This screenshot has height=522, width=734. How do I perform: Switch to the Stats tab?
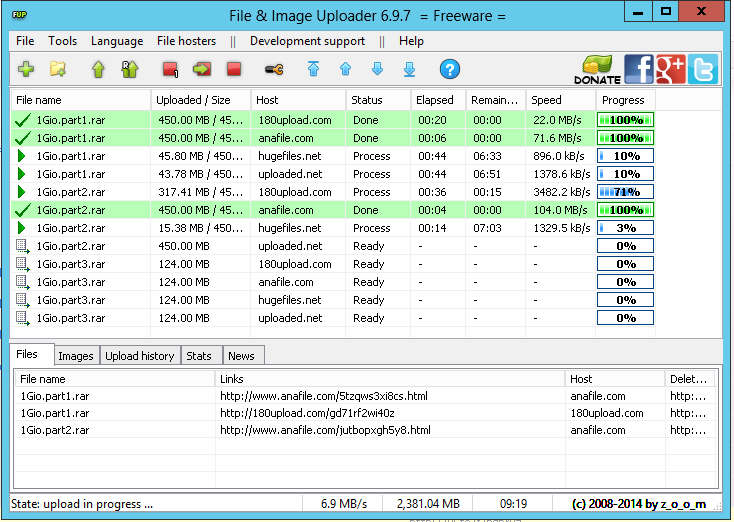tap(199, 356)
